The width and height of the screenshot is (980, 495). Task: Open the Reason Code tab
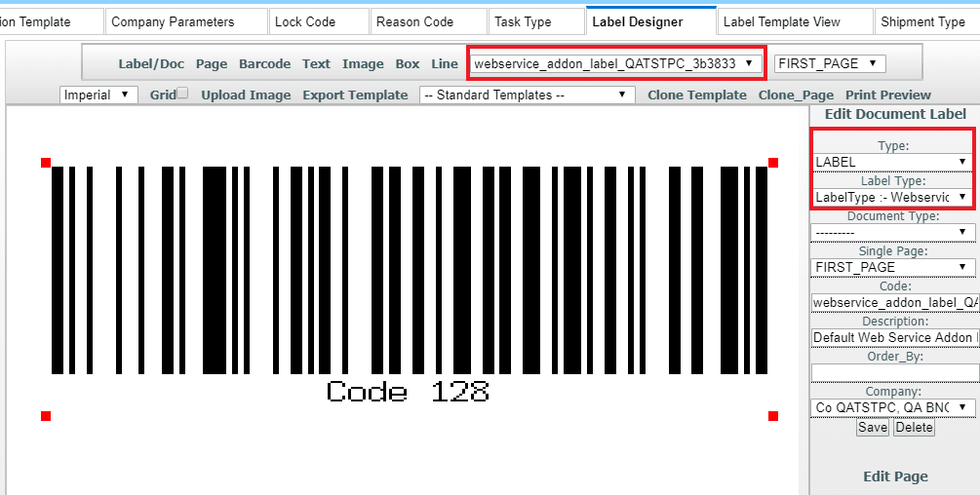coord(428,21)
